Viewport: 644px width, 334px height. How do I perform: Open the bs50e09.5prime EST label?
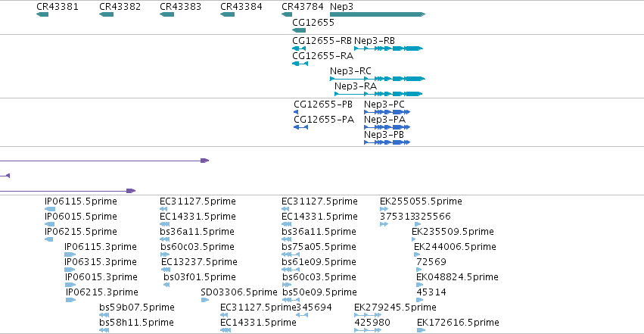319,292
